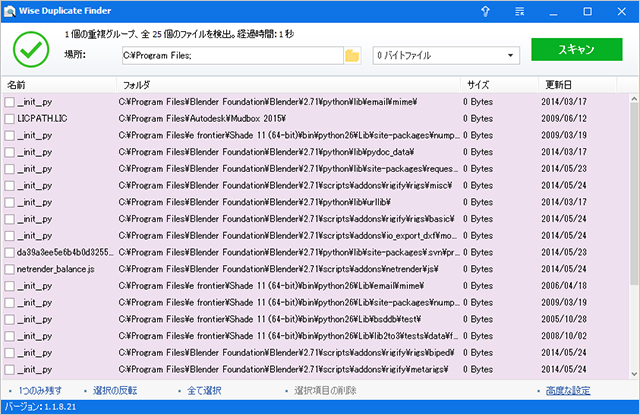The height and width of the screenshot is (415, 640).
Task: Sort list by フォルダ column header
Action: 289,85
